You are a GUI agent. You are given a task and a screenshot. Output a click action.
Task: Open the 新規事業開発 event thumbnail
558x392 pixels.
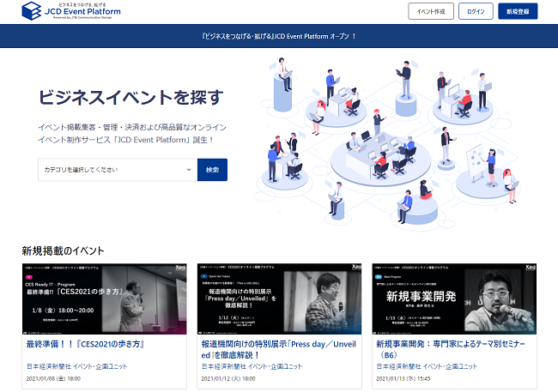click(454, 299)
